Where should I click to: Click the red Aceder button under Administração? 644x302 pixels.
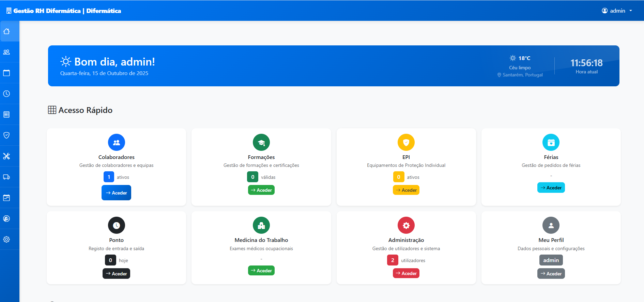[406, 273]
